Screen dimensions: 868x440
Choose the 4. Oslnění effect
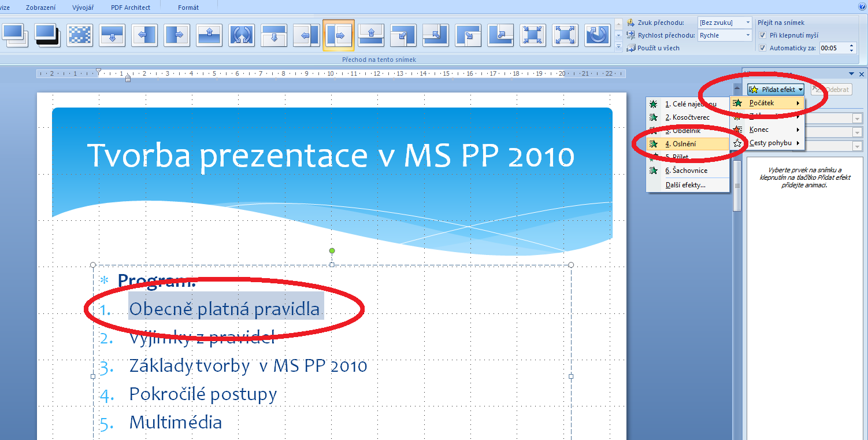(x=688, y=143)
